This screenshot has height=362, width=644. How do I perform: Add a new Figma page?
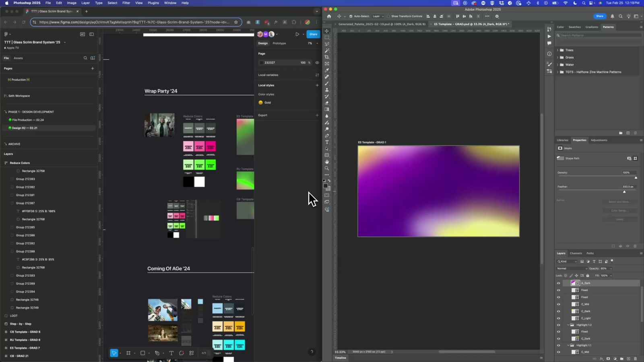coord(93,68)
